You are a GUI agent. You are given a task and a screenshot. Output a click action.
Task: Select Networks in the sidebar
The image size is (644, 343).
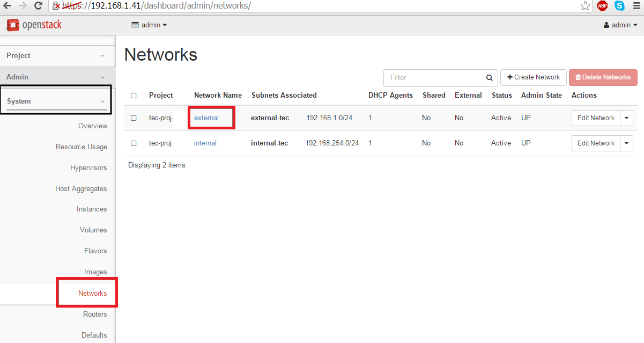[92, 294]
